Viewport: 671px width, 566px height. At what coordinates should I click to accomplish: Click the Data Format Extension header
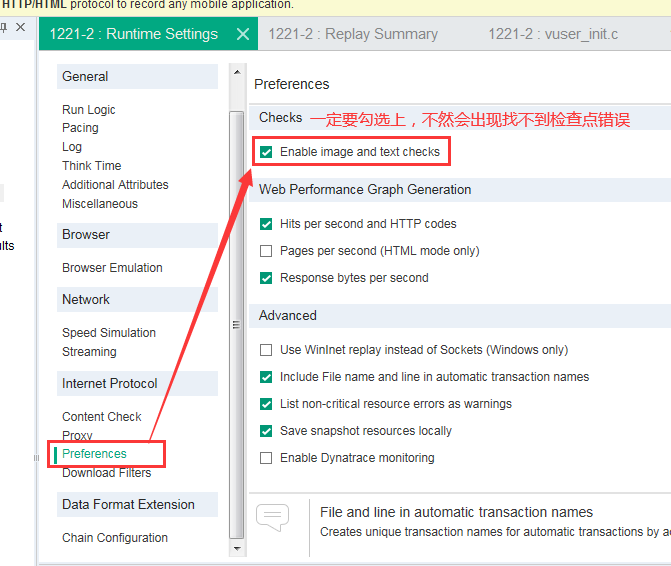[x=137, y=505]
